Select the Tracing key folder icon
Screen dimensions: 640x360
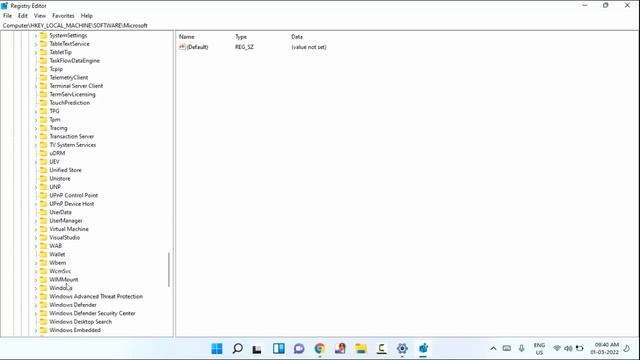43,128
